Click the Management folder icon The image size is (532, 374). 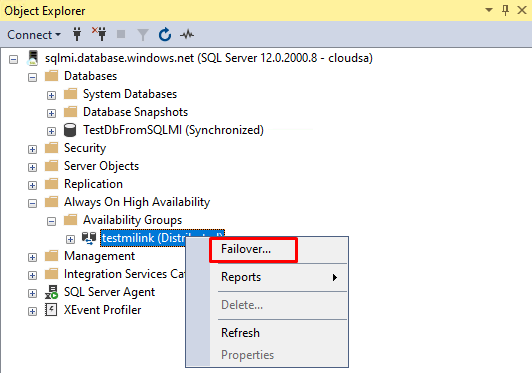click(52, 256)
